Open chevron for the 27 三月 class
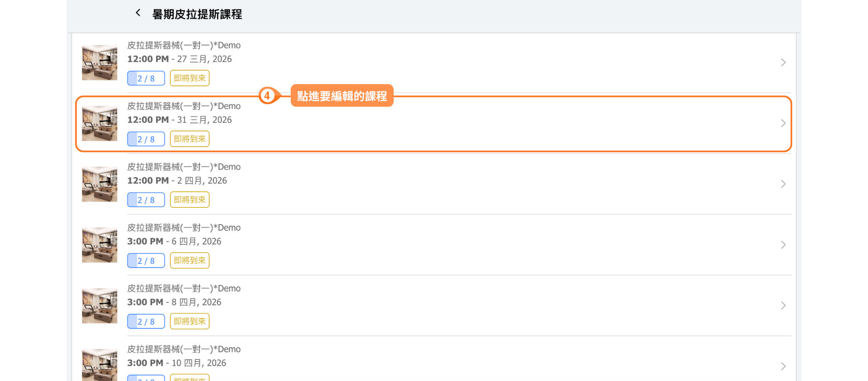The image size is (868, 381). point(783,63)
